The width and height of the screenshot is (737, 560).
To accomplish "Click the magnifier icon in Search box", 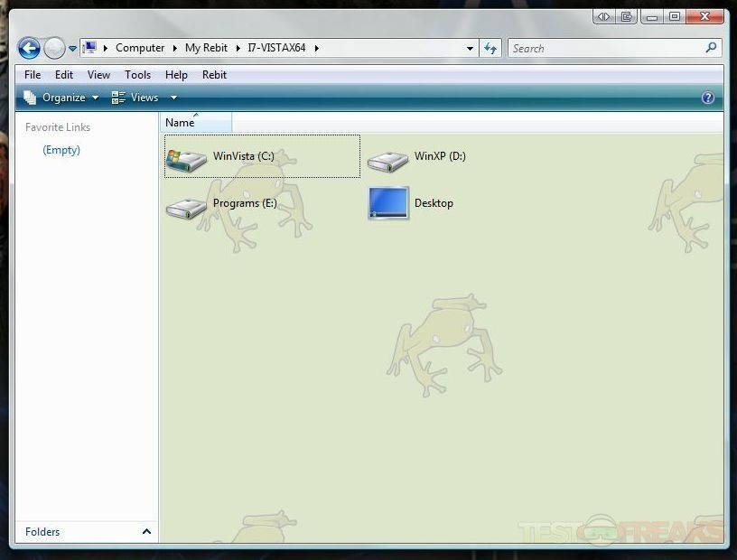I will click(712, 48).
